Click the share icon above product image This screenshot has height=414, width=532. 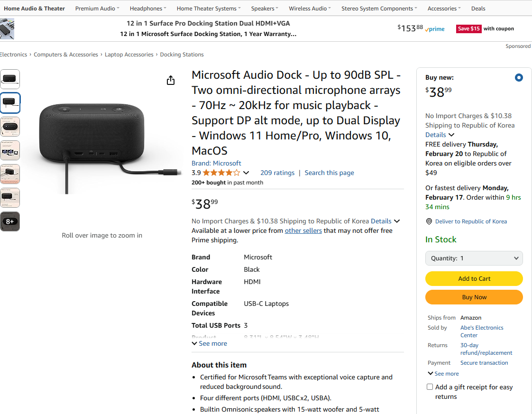coord(171,80)
